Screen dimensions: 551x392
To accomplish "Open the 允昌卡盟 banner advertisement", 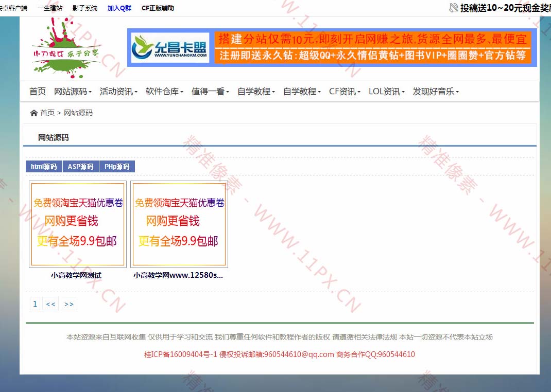I will [332, 48].
